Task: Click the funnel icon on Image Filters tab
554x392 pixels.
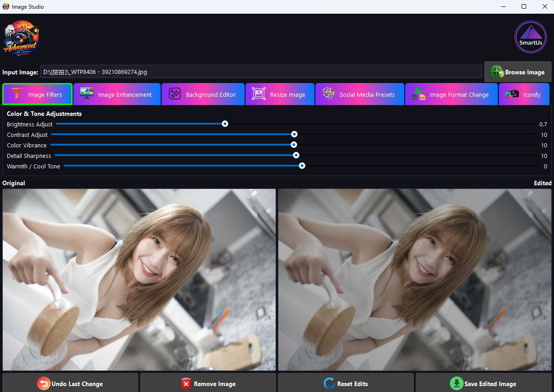Action: tap(17, 94)
